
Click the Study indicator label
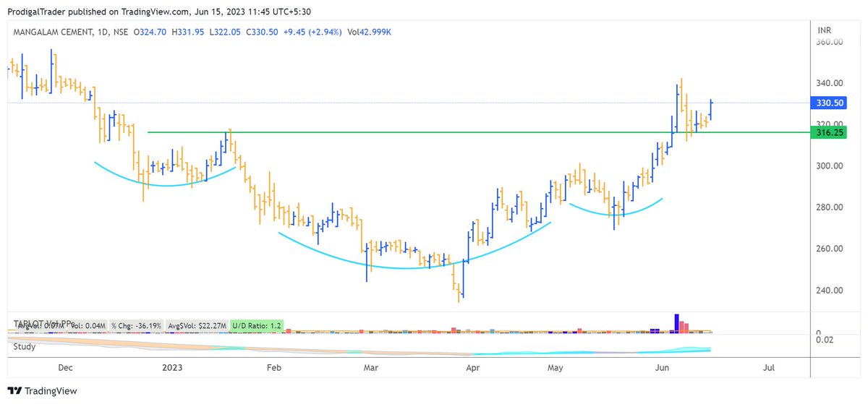point(26,346)
